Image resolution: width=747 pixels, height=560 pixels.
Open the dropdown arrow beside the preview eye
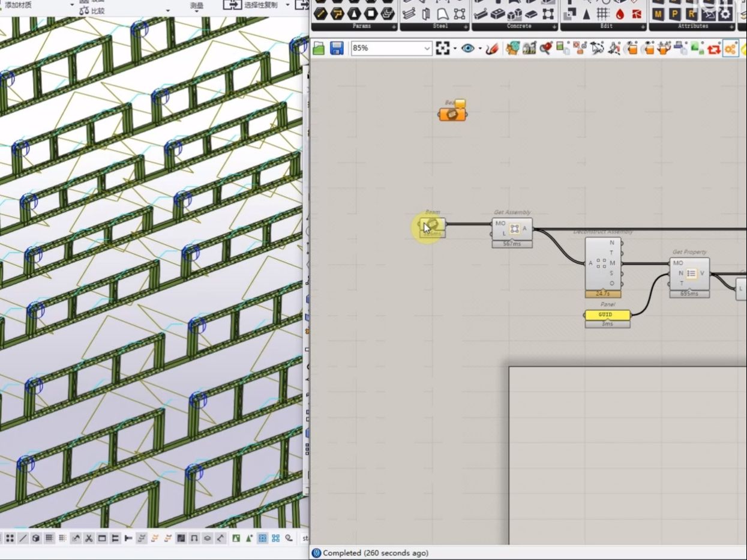pos(480,49)
